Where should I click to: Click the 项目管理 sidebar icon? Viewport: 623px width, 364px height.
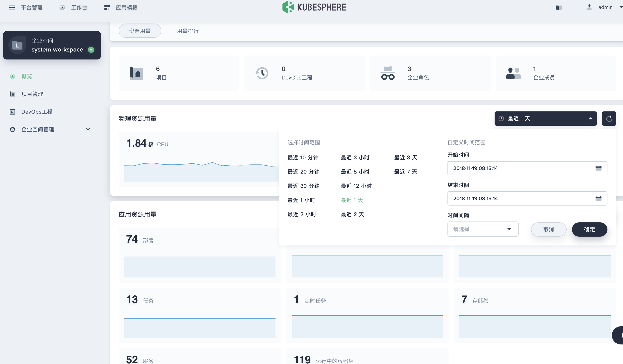tap(12, 94)
